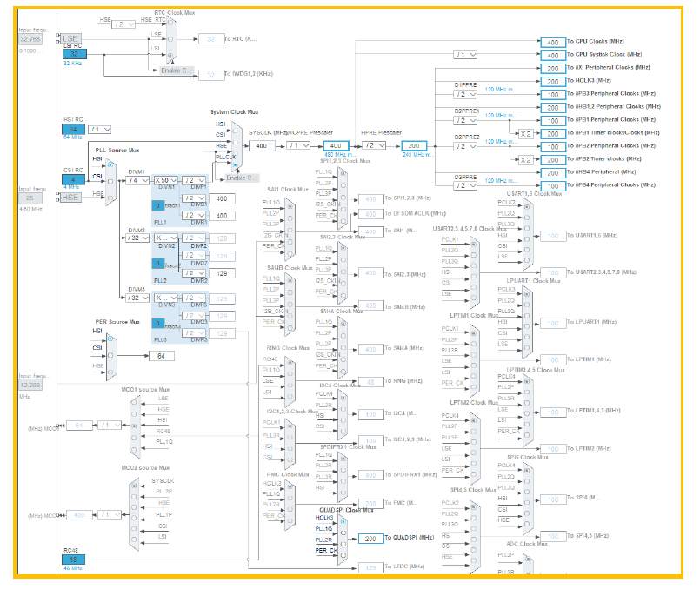Image resolution: width=700 pixels, height=590 pixels.
Task: Open the DIVN1 multiplier X50 dropdown
Action: (163, 181)
